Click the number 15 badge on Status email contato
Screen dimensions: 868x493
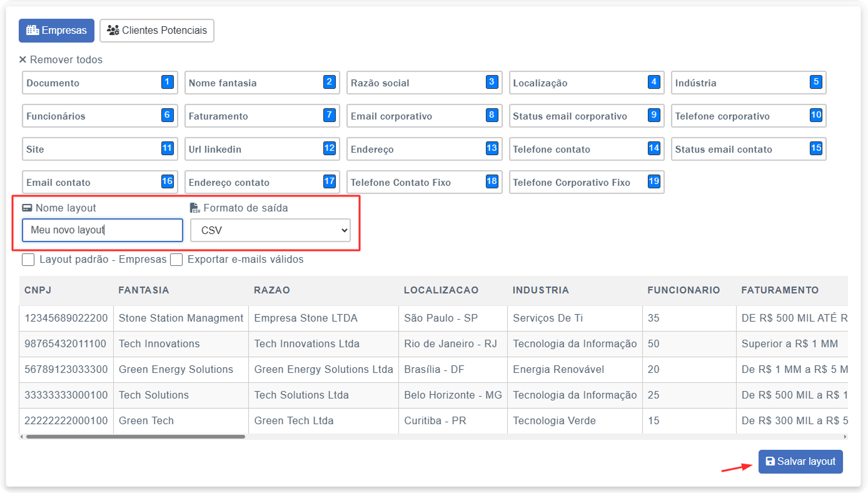(x=815, y=148)
